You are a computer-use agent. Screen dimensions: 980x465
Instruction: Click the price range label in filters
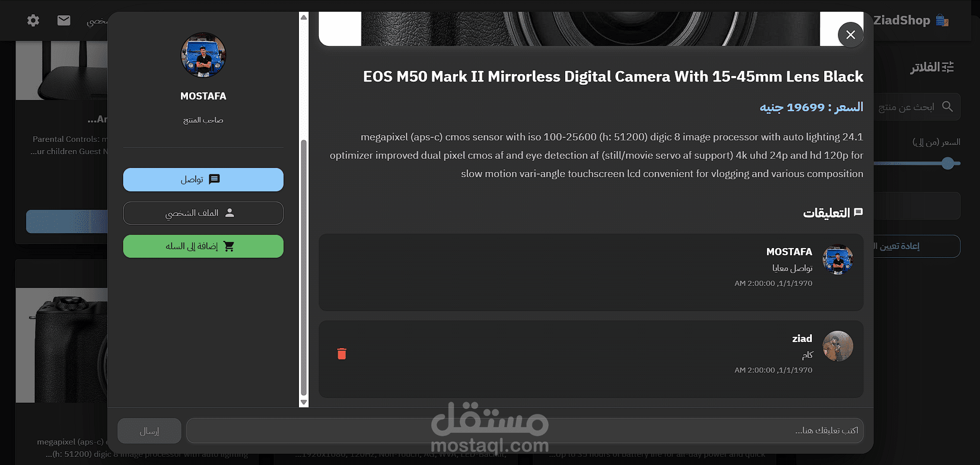pos(937,142)
